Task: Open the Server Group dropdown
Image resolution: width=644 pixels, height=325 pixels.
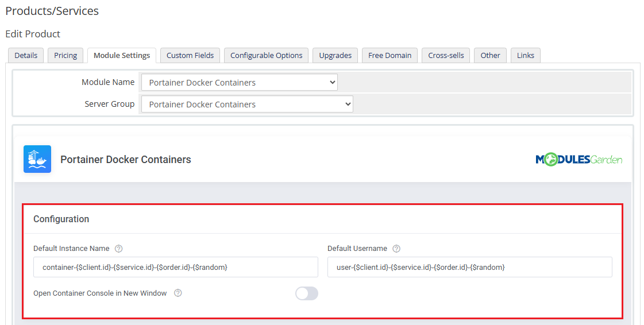Action: tap(247, 105)
